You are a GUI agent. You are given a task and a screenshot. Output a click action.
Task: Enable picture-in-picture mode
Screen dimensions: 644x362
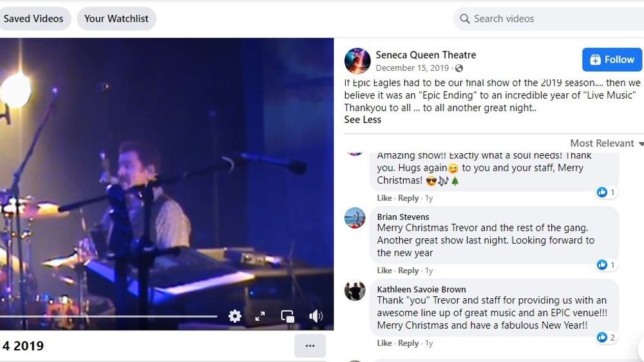[287, 316]
